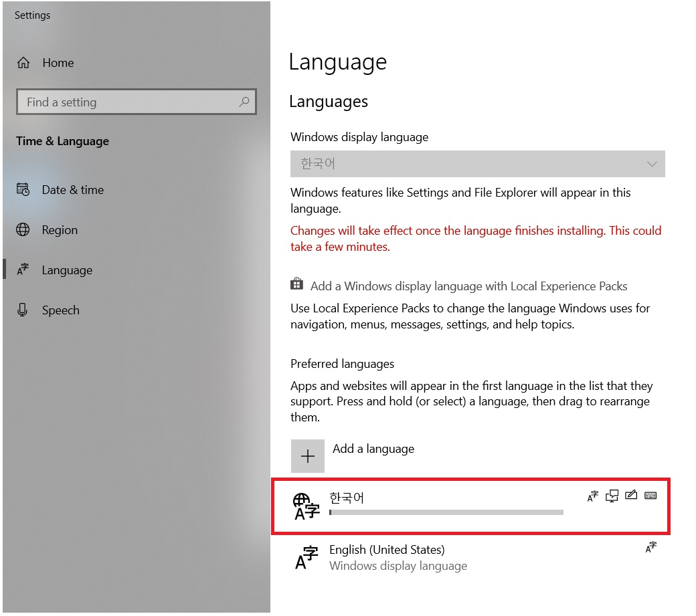Select Language in the sidebar
The image size is (696, 616).
(67, 270)
